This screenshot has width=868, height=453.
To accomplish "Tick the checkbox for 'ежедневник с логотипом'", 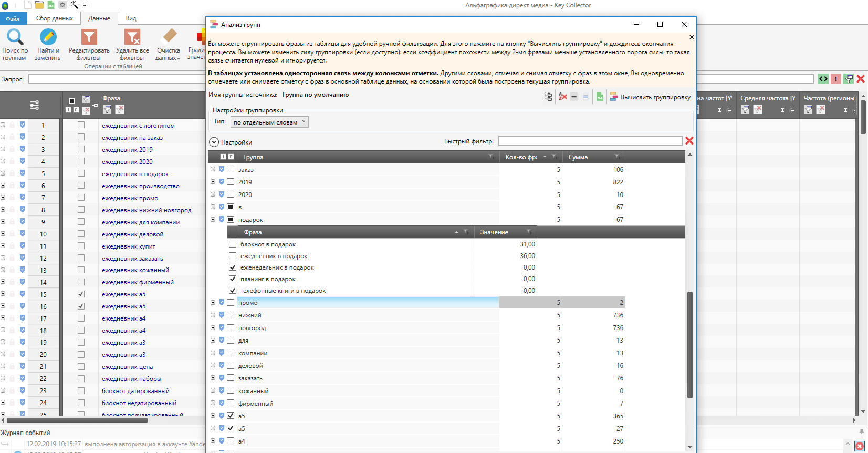I will click(81, 125).
